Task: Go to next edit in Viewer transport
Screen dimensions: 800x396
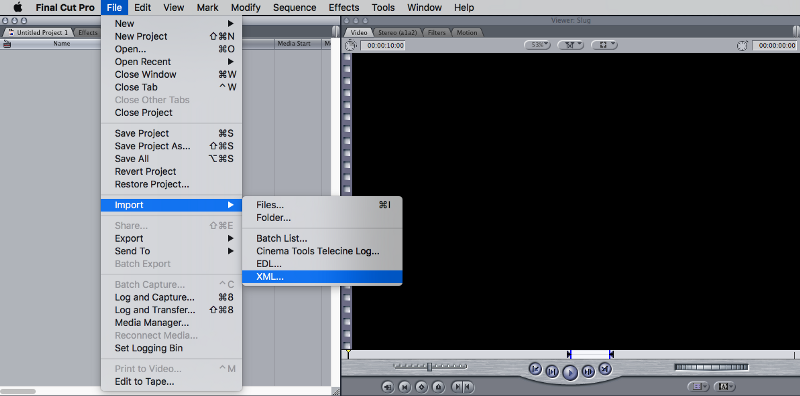Action: [x=605, y=368]
